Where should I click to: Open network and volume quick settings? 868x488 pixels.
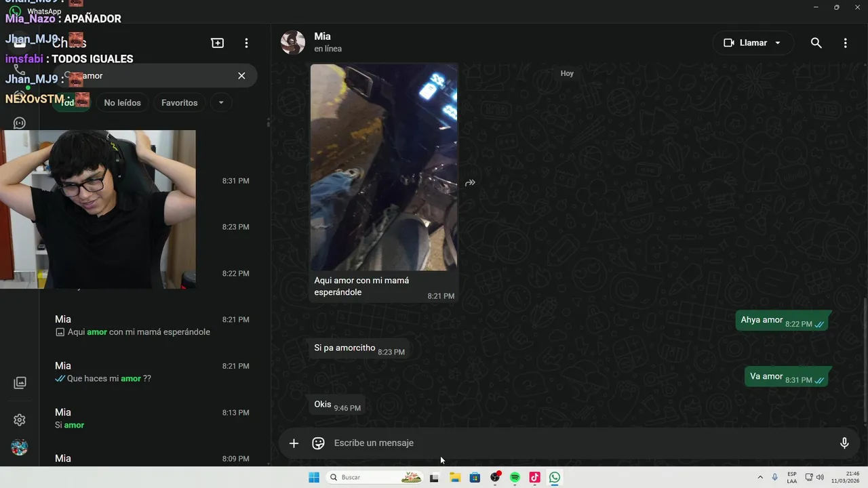tap(814, 477)
